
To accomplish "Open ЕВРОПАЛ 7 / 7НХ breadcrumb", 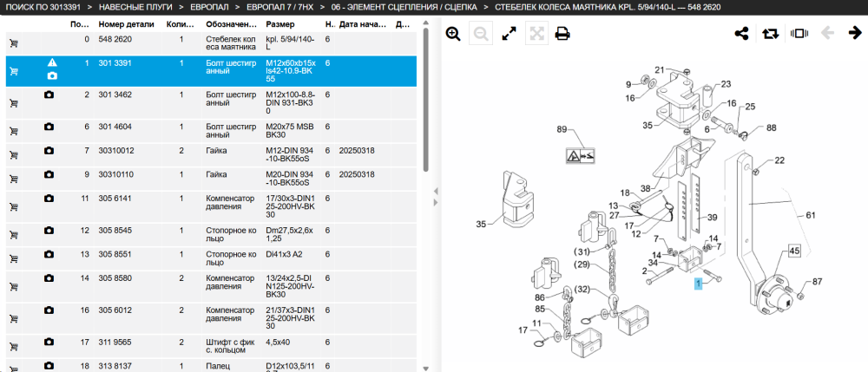I will 280,7.
